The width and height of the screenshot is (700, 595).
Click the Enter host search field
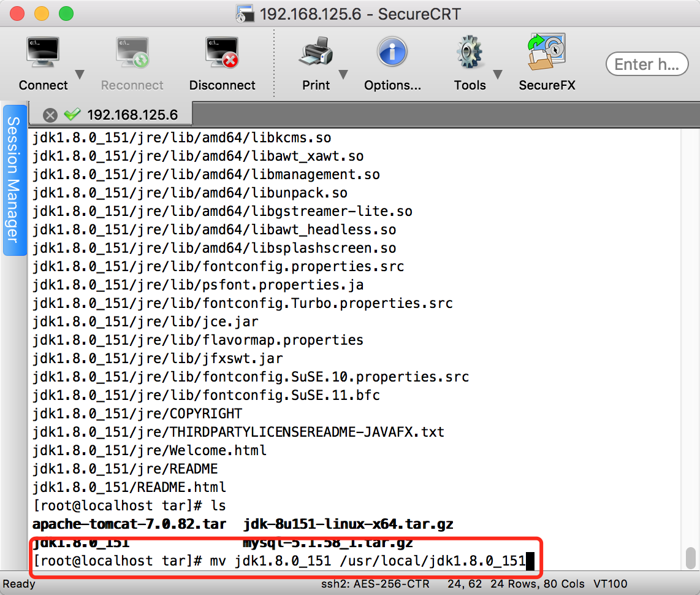647,64
